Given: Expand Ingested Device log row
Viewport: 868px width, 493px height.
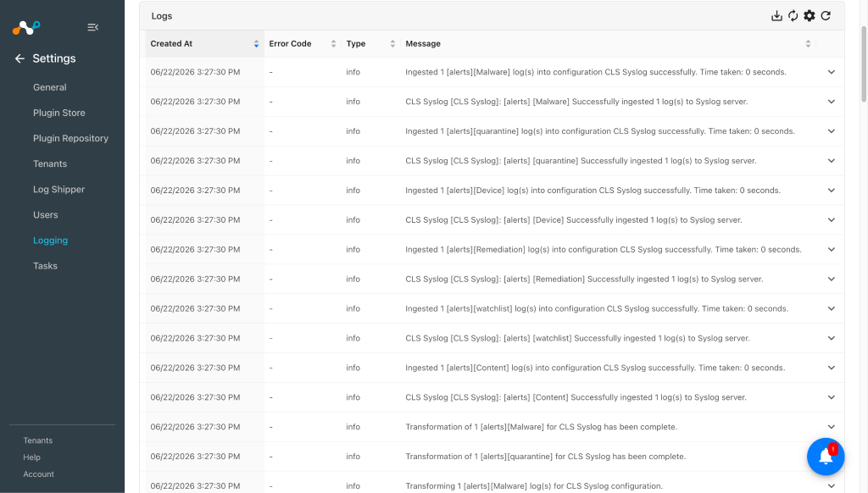Looking at the screenshot, I should click(831, 191).
